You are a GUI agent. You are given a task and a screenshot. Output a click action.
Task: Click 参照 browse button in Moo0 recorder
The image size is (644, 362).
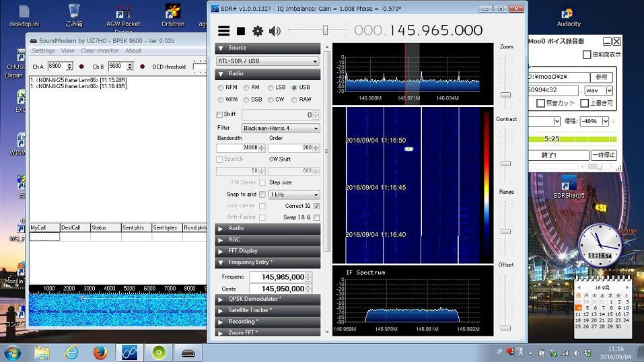click(x=602, y=77)
